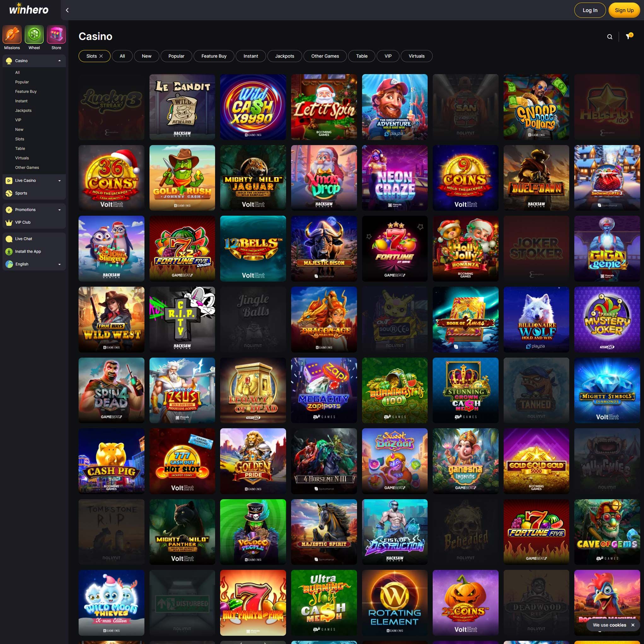Open 36 Coins game thumbnail
This screenshot has height=644, width=644.
pyautogui.click(x=111, y=178)
